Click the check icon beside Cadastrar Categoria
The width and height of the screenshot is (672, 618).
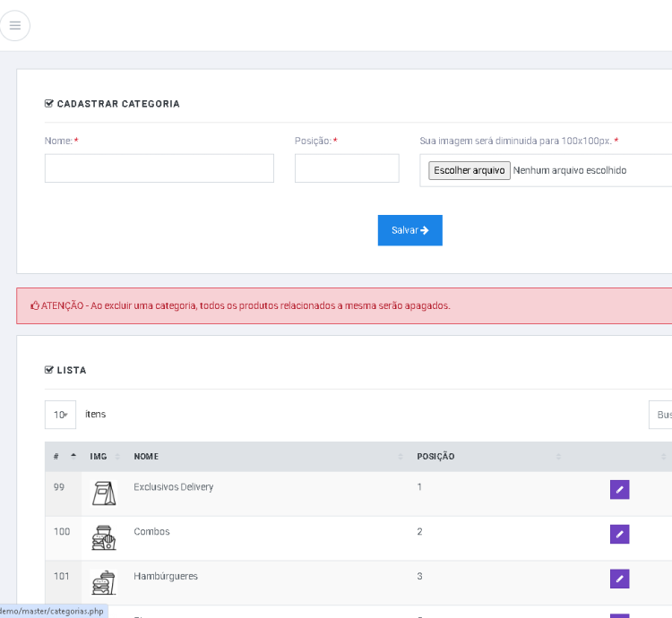click(49, 104)
